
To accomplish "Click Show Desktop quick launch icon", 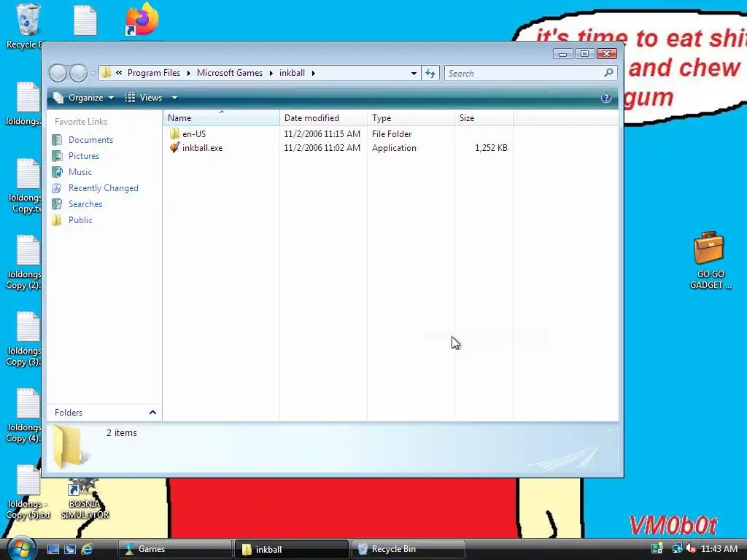I will pos(53,549).
